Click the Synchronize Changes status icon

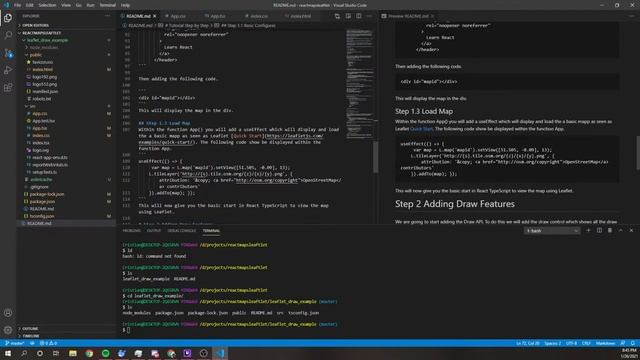point(32,343)
